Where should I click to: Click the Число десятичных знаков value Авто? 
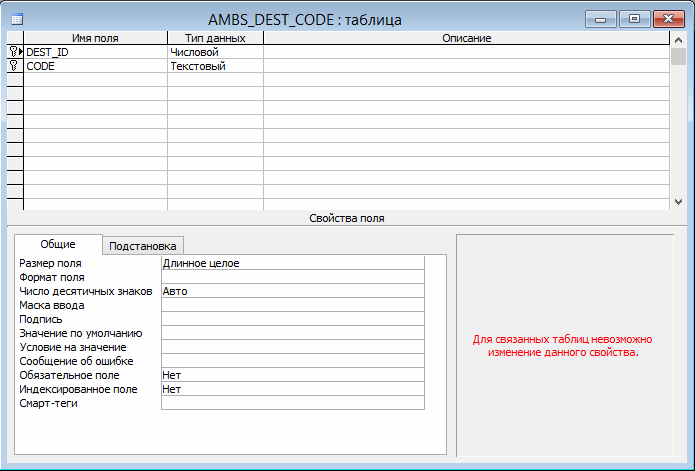293,291
